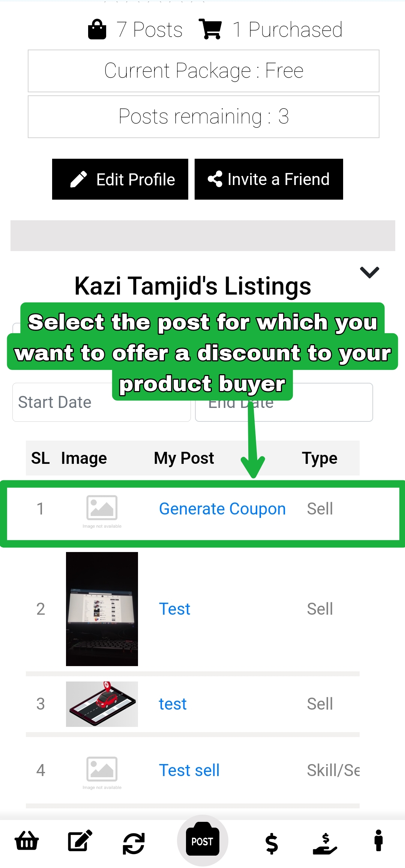Open the person profile icon in bottom bar

coord(378,841)
